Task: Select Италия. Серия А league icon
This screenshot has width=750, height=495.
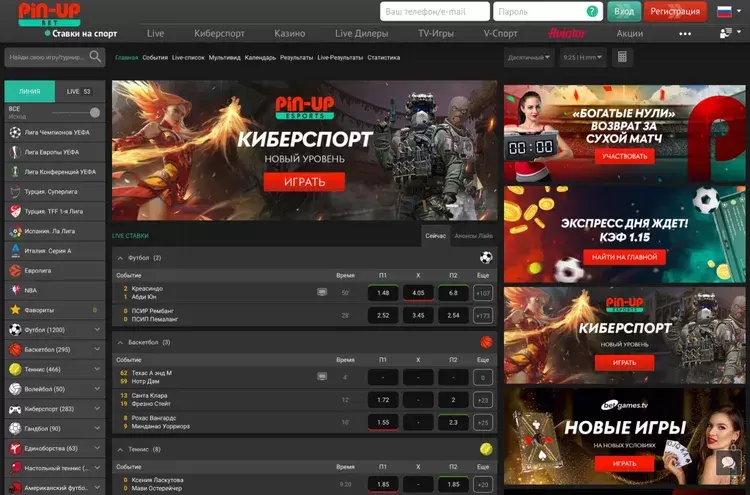Action: [15, 251]
